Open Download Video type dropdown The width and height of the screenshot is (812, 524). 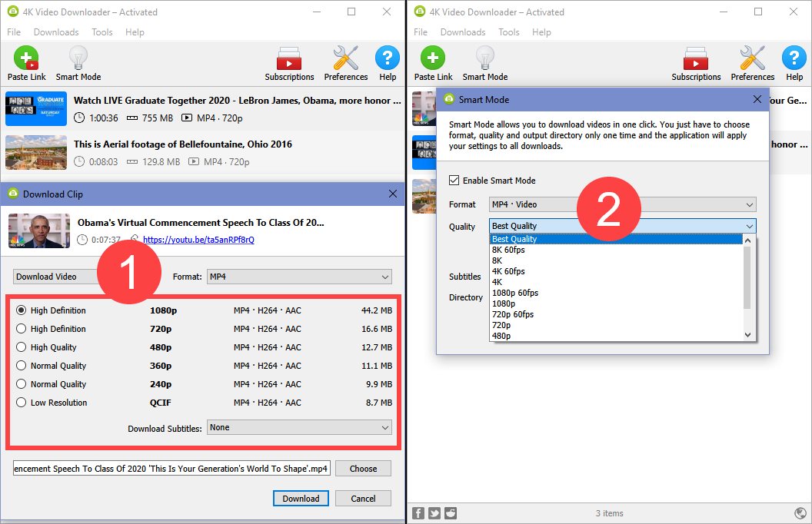coord(57,277)
